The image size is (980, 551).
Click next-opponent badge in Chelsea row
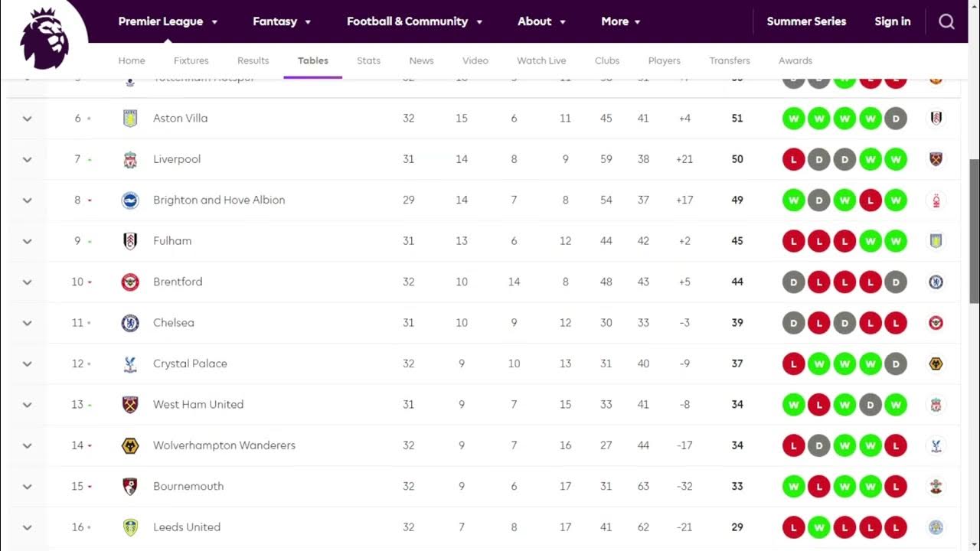click(x=936, y=323)
